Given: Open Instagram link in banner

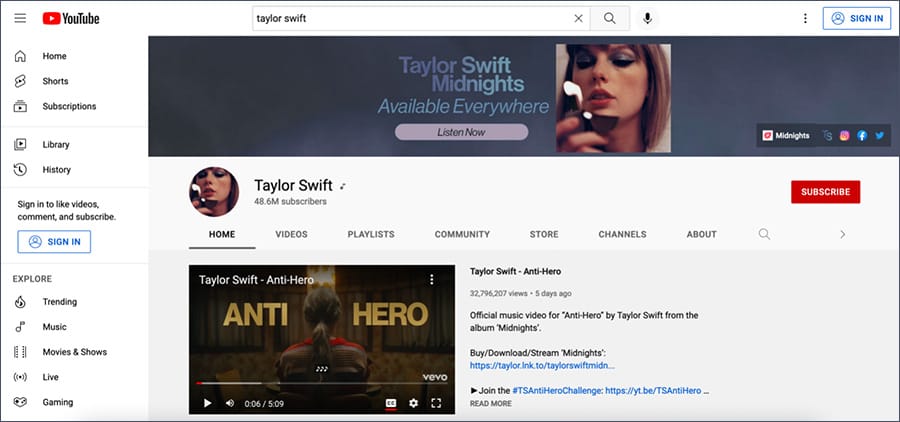Looking at the screenshot, I should 844,135.
